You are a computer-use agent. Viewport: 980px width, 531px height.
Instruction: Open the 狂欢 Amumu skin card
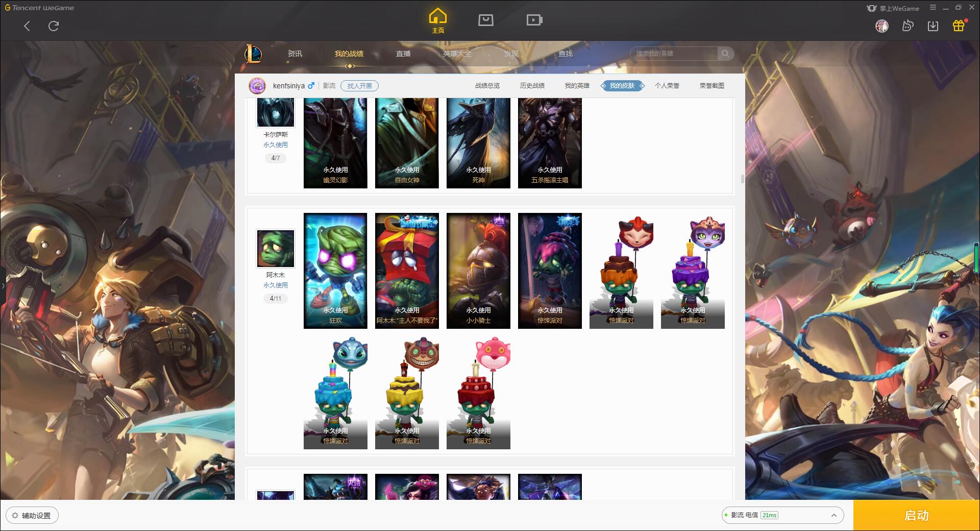pyautogui.click(x=335, y=271)
